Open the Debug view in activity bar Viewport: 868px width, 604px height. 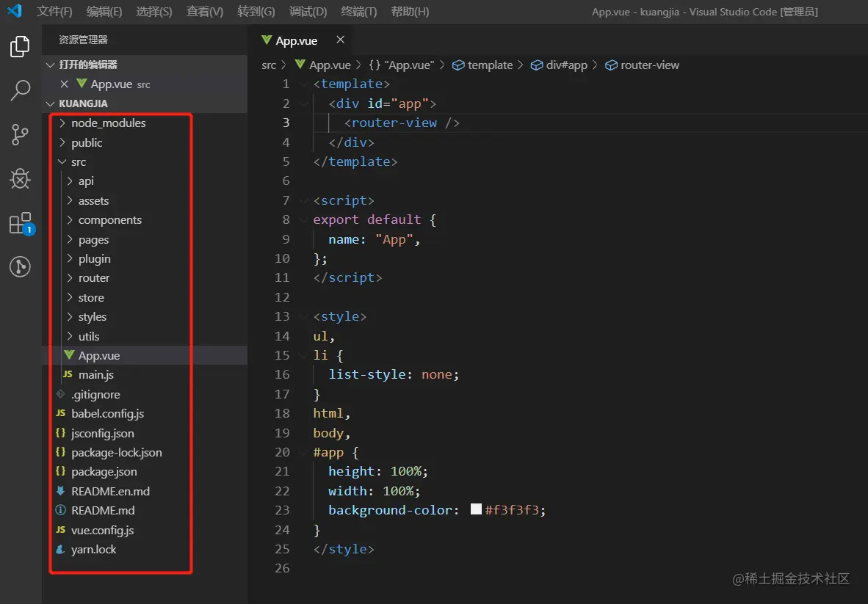point(20,178)
